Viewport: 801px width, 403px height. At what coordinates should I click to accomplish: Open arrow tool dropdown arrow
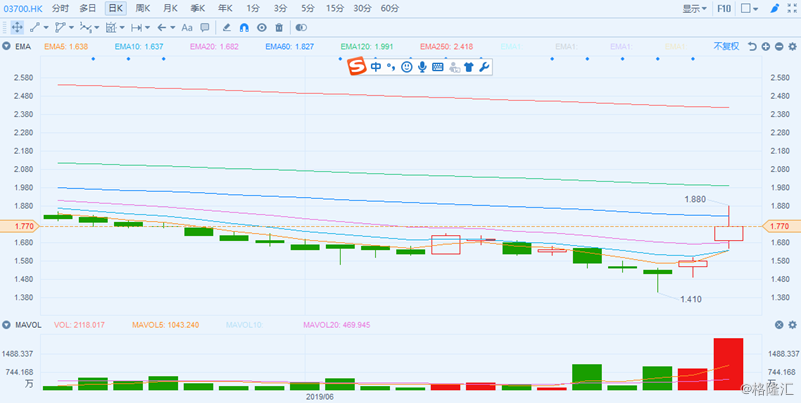(173, 27)
